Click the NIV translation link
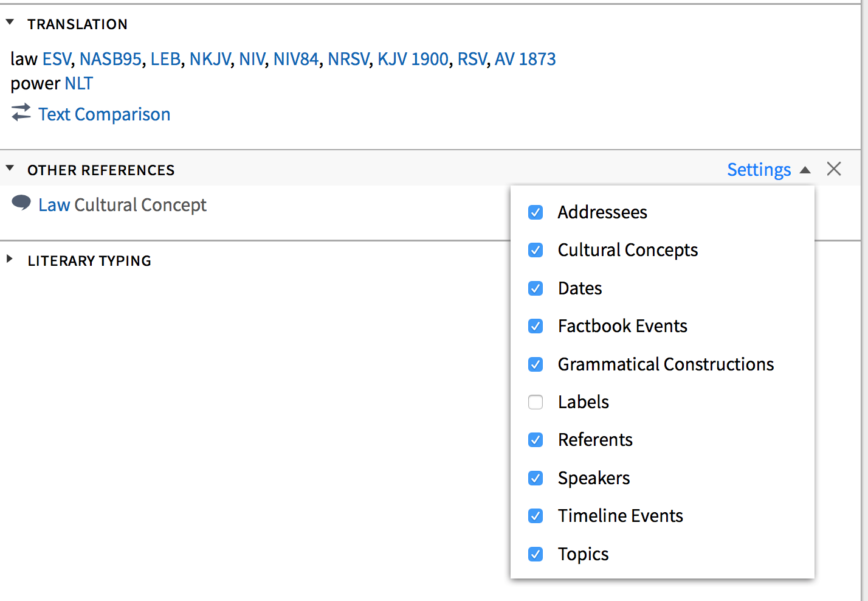Viewport: 868px width, 601px height. click(x=252, y=59)
